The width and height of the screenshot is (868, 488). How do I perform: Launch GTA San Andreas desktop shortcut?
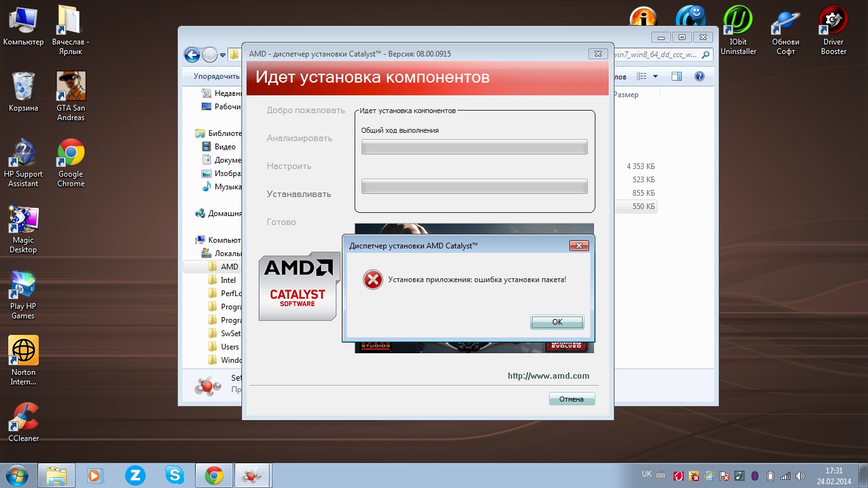coord(71,97)
